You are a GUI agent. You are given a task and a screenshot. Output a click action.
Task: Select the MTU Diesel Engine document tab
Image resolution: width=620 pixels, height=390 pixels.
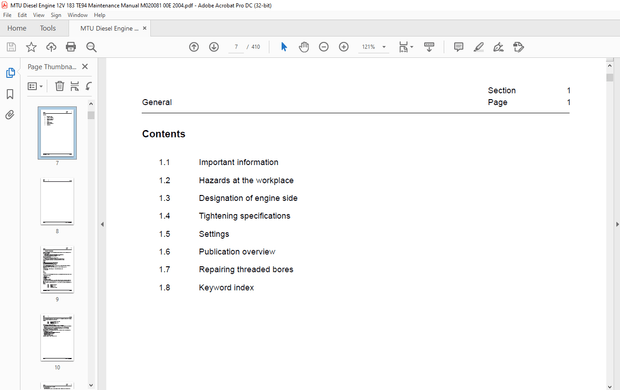coord(109,28)
